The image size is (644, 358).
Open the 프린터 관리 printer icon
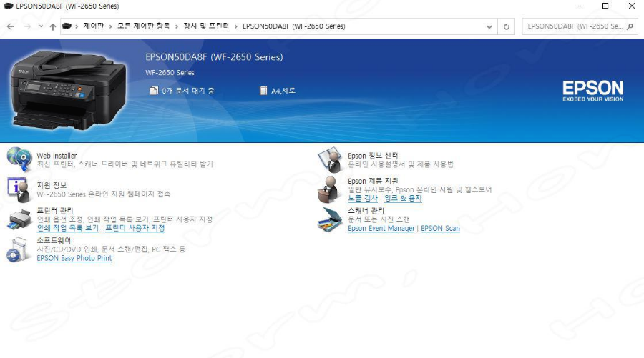point(19,220)
